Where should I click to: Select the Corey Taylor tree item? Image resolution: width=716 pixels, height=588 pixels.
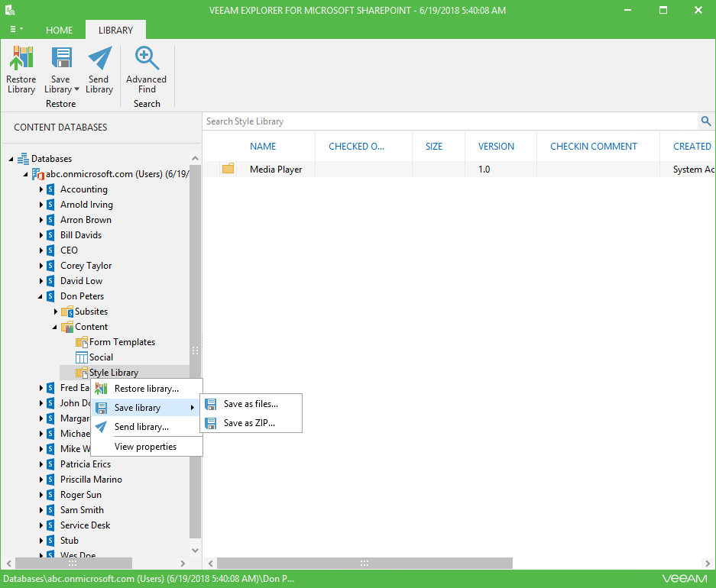click(x=86, y=266)
